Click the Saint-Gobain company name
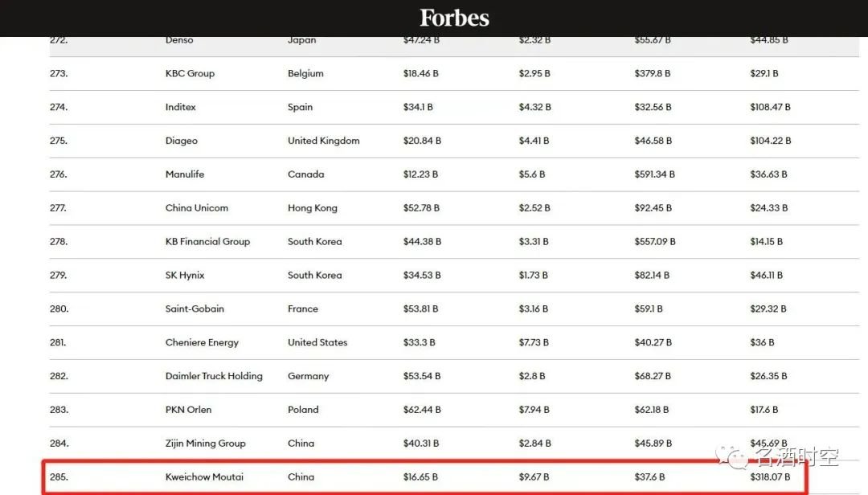868x495 pixels. click(194, 309)
